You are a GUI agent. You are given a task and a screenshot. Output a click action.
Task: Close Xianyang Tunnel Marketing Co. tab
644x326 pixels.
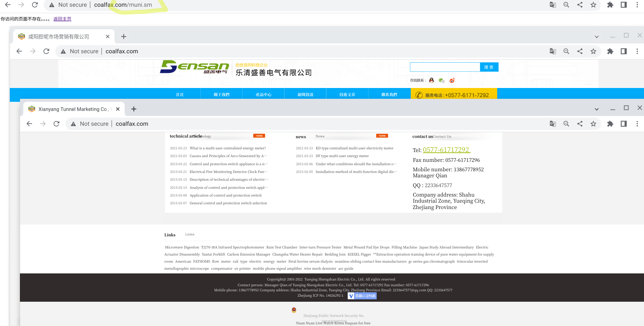point(118,109)
